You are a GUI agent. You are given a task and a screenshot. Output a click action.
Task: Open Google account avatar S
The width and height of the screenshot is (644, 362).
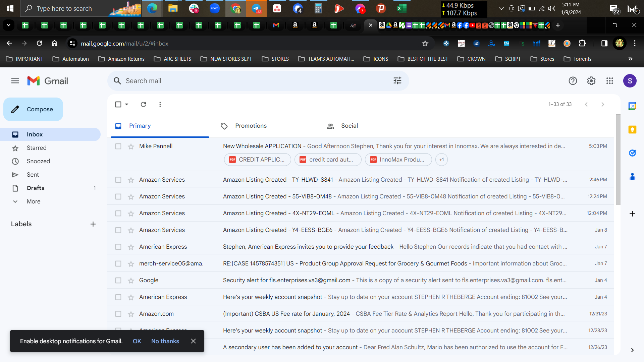tap(630, 81)
